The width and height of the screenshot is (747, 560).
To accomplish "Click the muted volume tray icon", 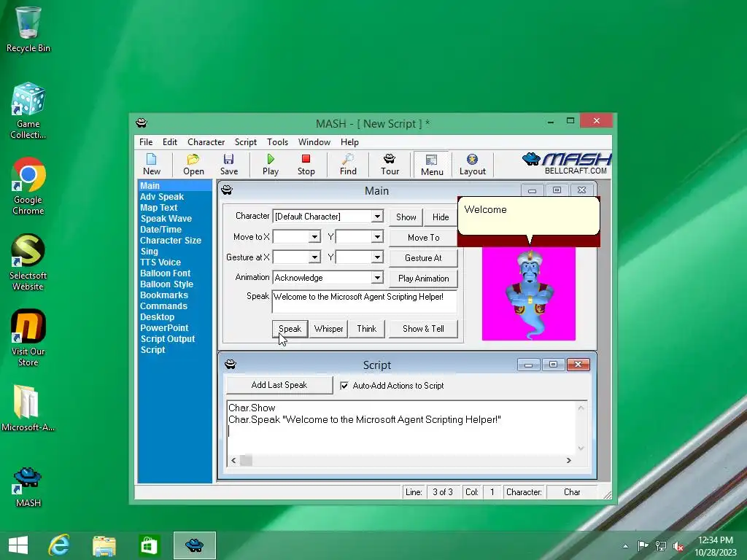I will click(678, 546).
